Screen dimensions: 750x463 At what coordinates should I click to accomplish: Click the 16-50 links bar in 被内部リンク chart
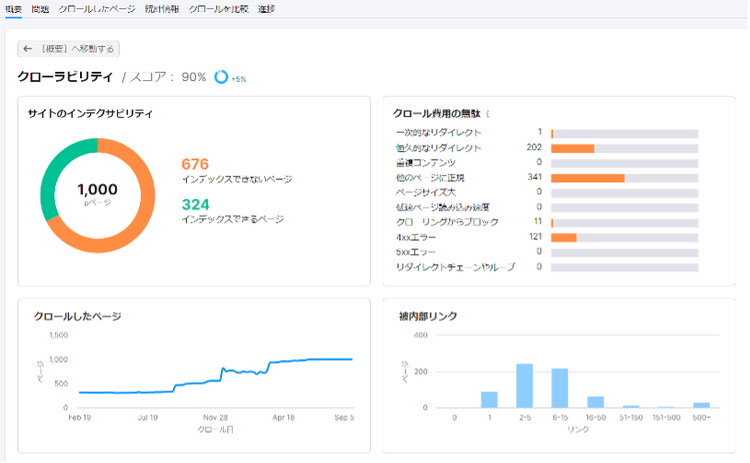tap(596, 402)
